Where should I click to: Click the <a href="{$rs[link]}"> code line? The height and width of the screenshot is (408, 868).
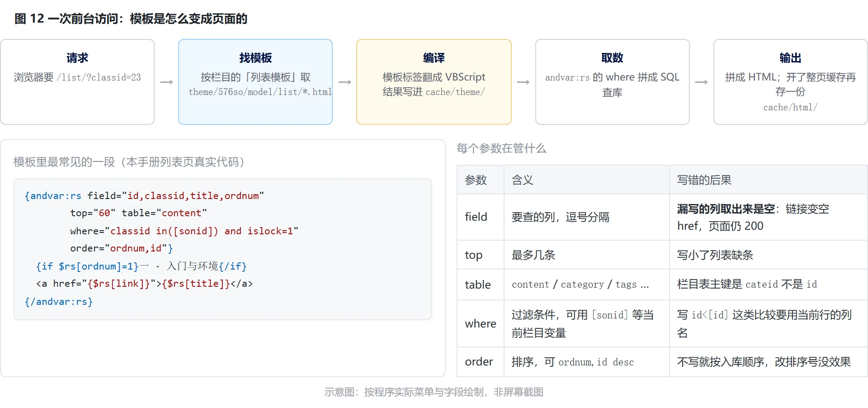pyautogui.click(x=144, y=284)
